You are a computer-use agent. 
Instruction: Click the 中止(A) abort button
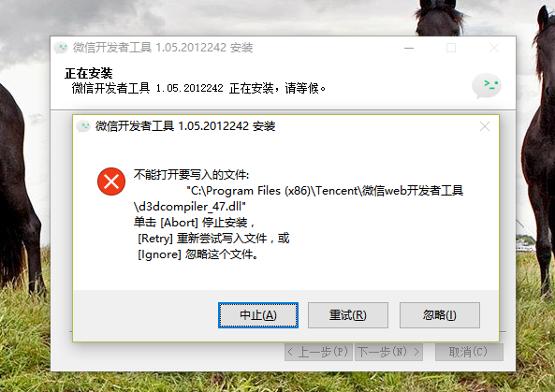point(258,315)
